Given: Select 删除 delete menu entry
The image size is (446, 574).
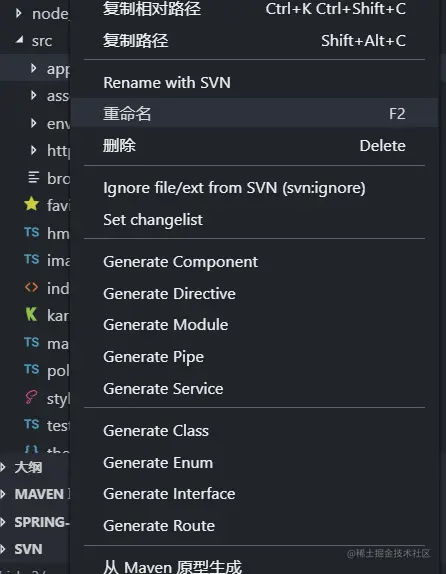Looking at the screenshot, I should pyautogui.click(x=254, y=146).
